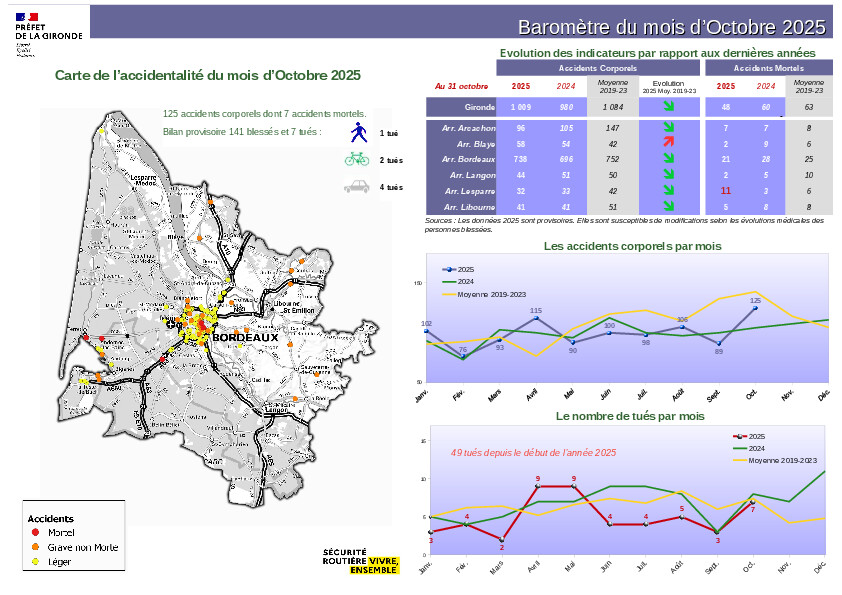Click the Sécurité Routière Vivre Ensemble logo
The height and width of the screenshot is (595, 842).
[x=360, y=561]
